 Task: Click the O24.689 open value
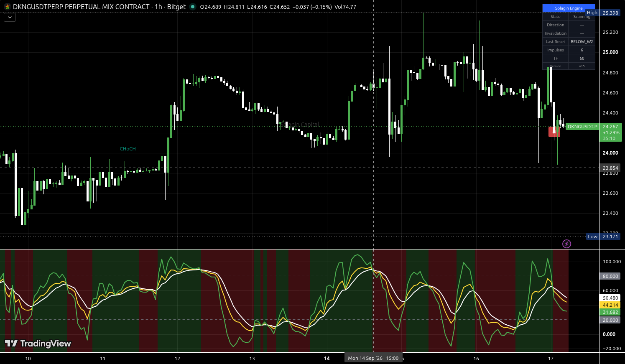211,7
